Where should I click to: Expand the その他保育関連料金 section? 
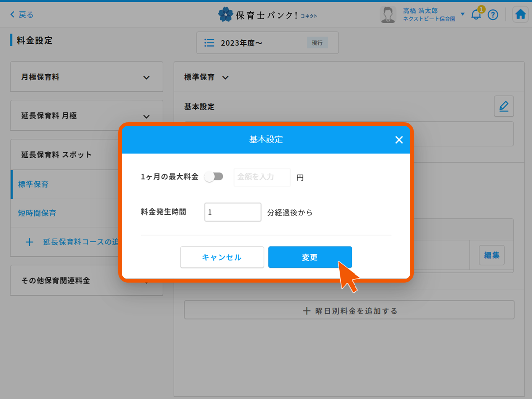click(86, 280)
